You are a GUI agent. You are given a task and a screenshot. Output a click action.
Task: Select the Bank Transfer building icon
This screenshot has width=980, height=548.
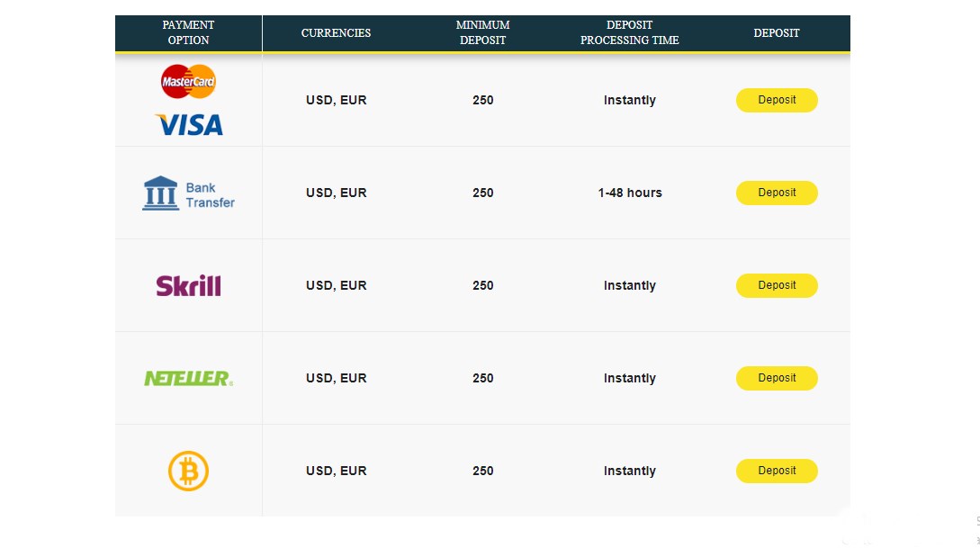pos(160,193)
